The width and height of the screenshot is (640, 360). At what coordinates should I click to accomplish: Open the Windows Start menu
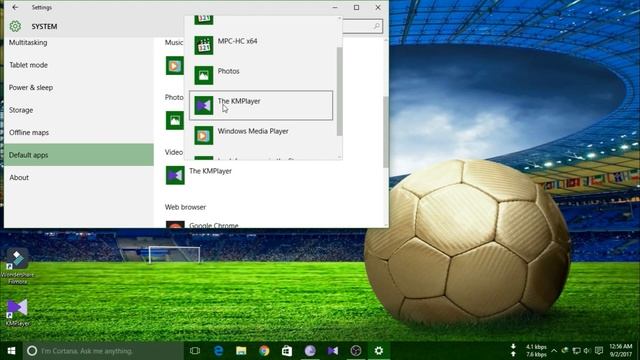click(11, 351)
